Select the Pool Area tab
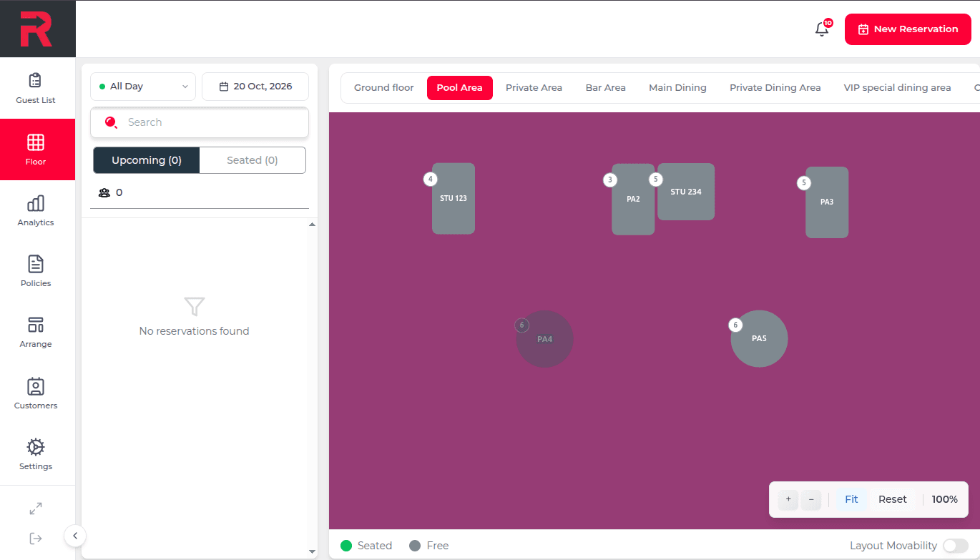The width and height of the screenshot is (980, 560). click(460, 88)
